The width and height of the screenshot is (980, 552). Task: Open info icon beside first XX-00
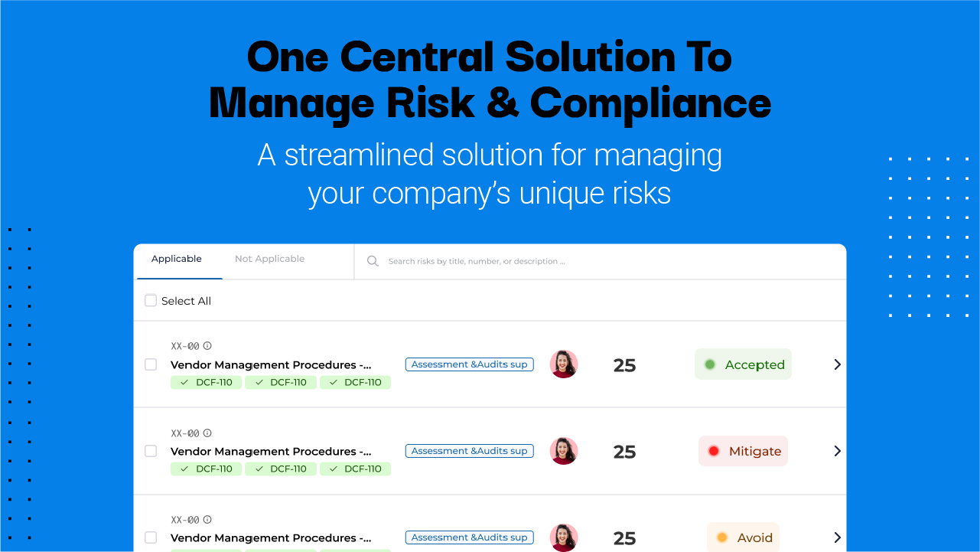click(x=207, y=346)
